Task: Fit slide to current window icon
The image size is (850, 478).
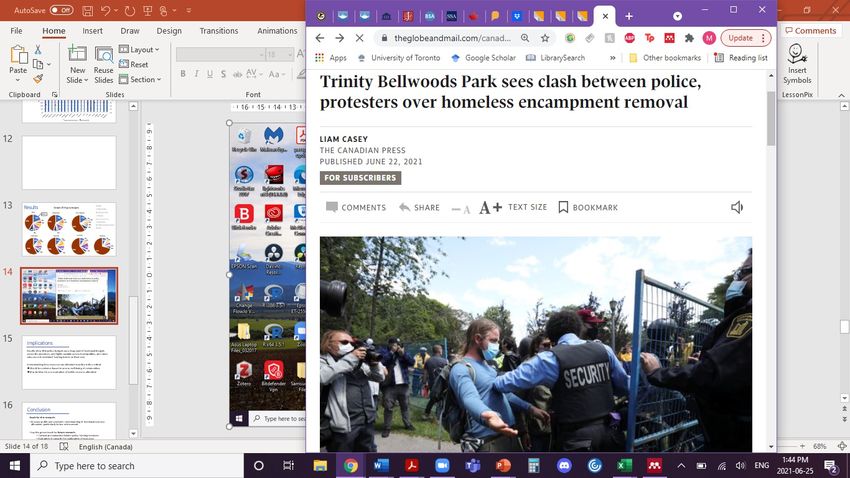Action: tap(842, 446)
